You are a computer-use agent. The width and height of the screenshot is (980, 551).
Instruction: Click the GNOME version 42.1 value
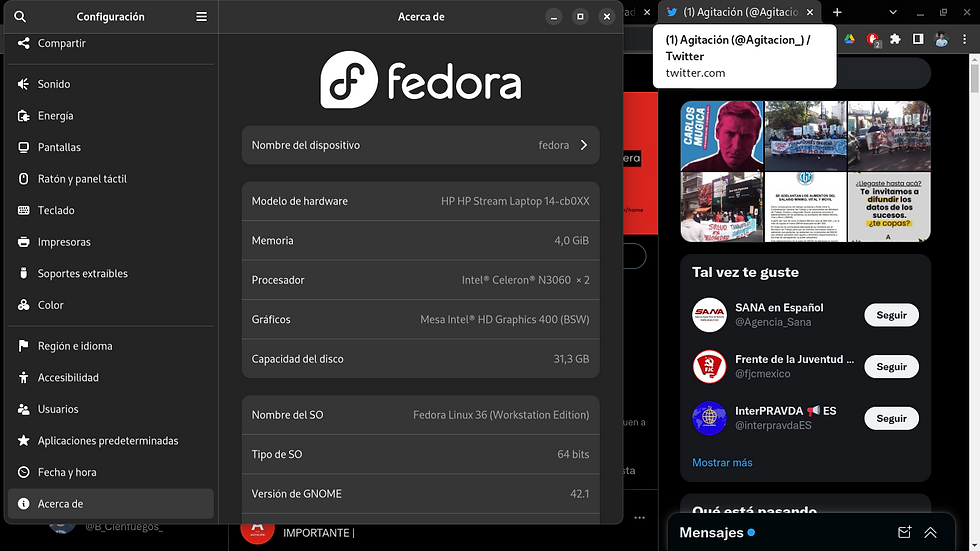point(579,494)
